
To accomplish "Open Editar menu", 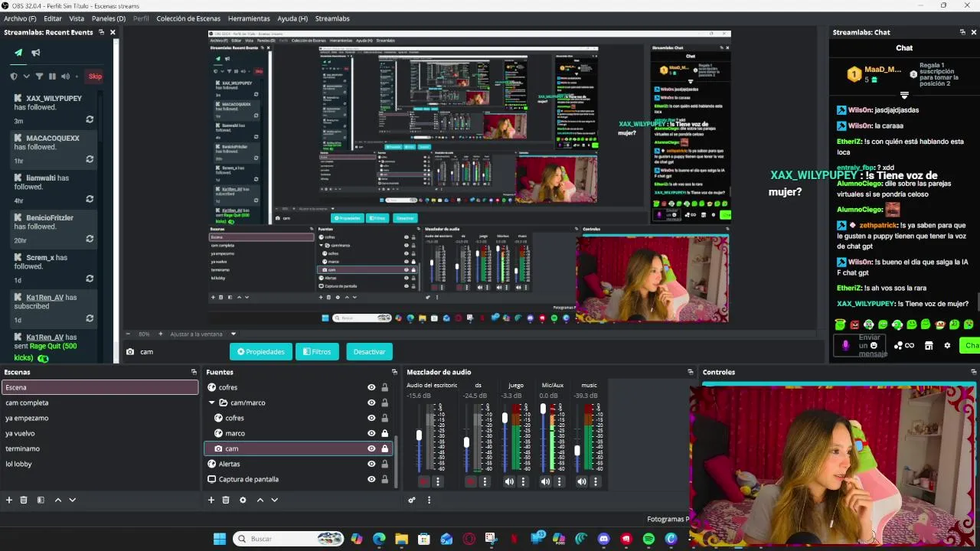I will [x=53, y=18].
